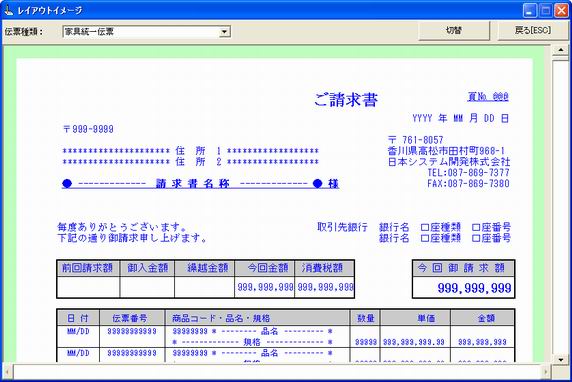Click the 今回御請求額 header cell
Image resolution: width=572 pixels, height=382 pixels.
coord(463,268)
